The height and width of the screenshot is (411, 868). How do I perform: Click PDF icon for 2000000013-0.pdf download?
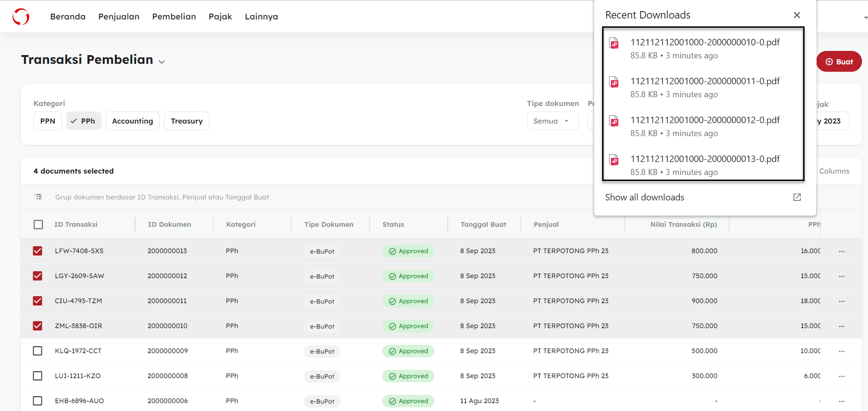click(614, 160)
